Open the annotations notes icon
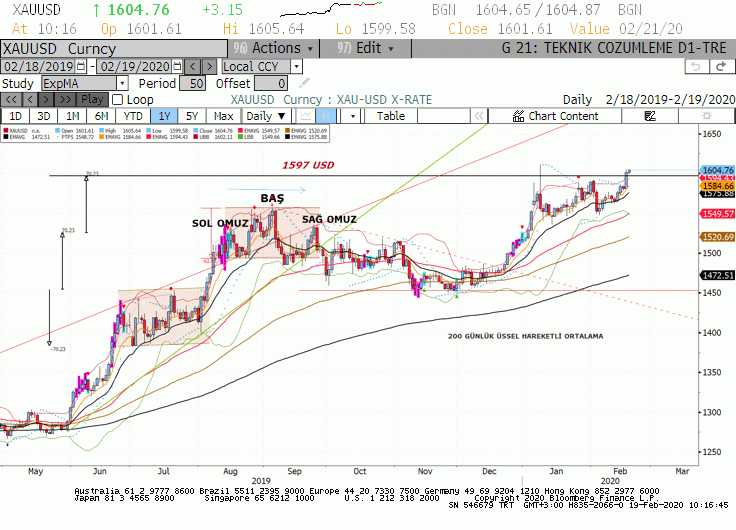Viewport: 736px width, 530px height. (650, 116)
